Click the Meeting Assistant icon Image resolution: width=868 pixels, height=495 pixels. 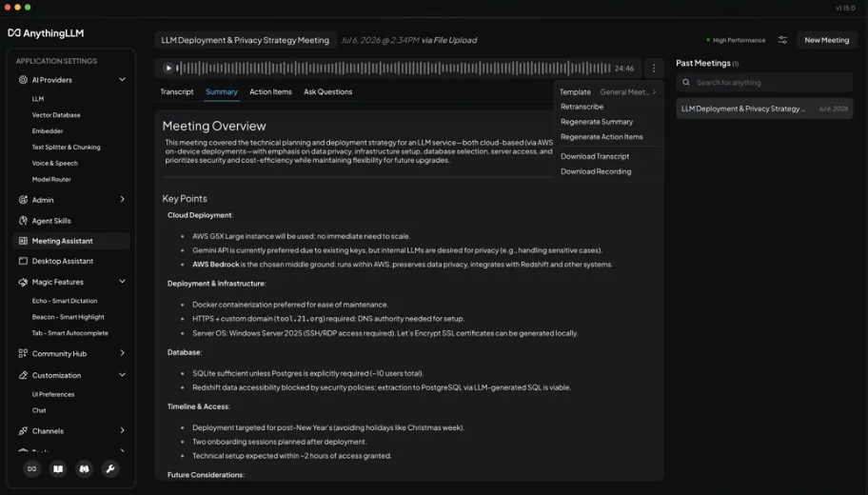[x=23, y=241]
